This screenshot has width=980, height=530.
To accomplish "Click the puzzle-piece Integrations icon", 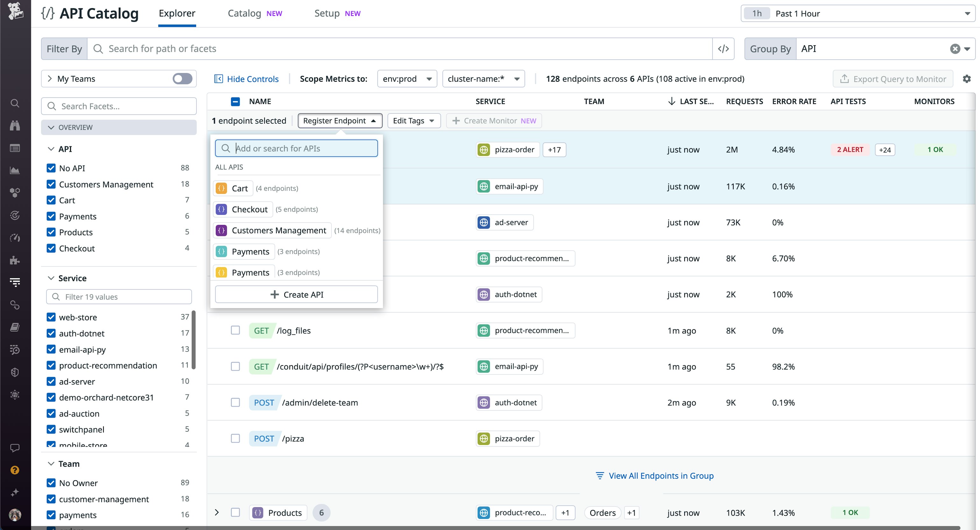I will (15, 260).
